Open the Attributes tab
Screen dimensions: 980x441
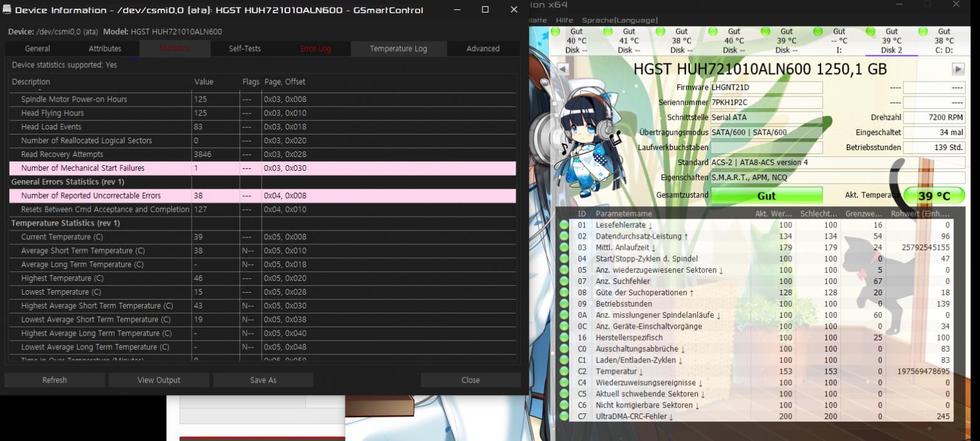105,49
